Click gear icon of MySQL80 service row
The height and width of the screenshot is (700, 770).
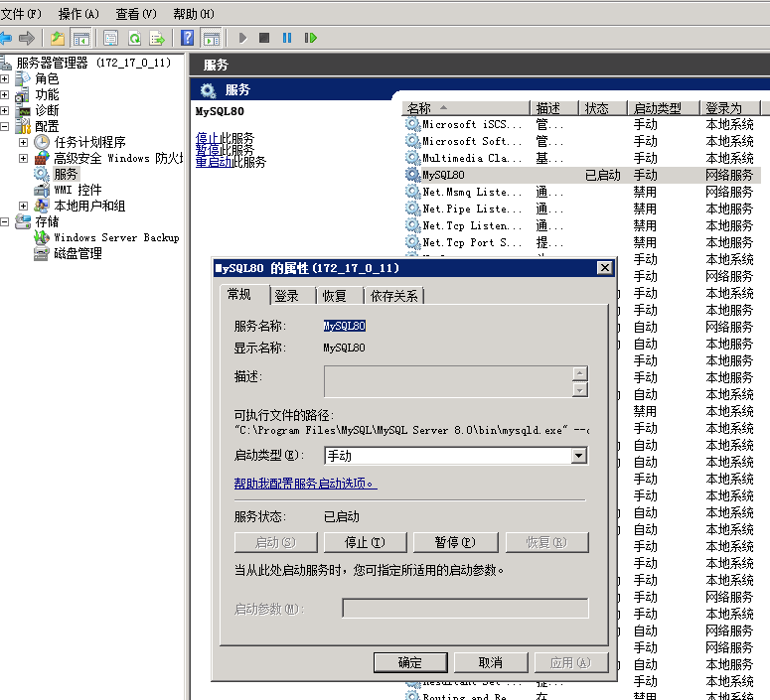(x=412, y=175)
